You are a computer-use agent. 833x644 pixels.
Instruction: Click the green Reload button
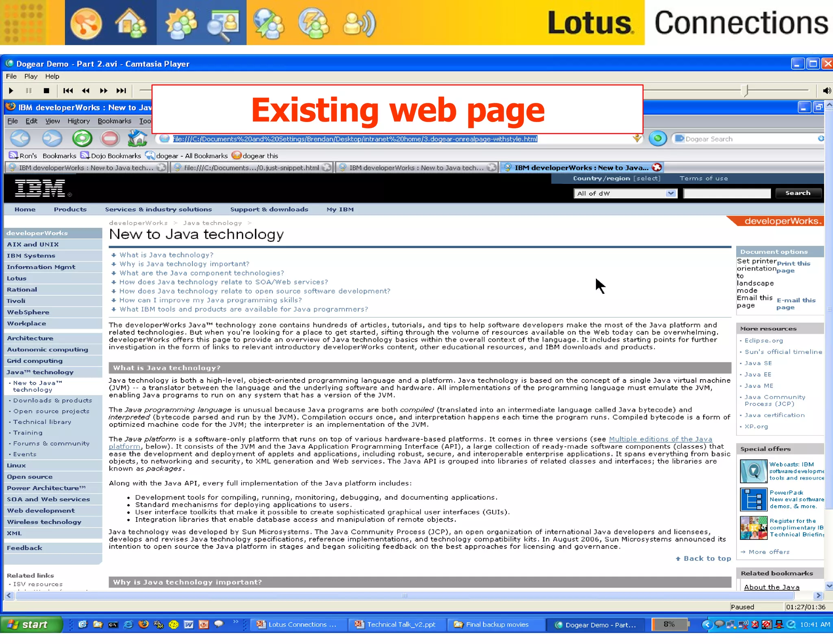tap(82, 138)
